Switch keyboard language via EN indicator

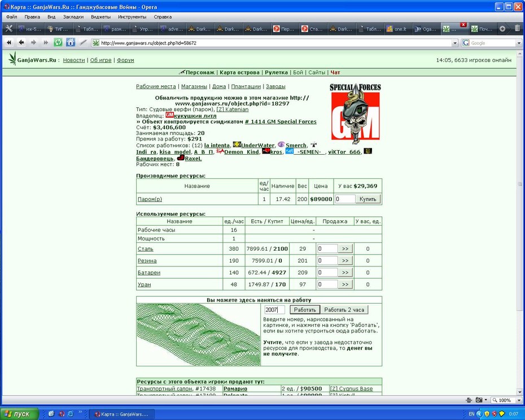(x=471, y=414)
